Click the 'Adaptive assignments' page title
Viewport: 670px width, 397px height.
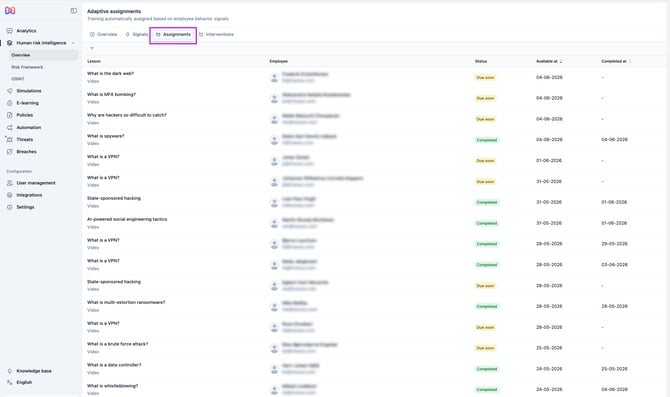click(x=114, y=12)
